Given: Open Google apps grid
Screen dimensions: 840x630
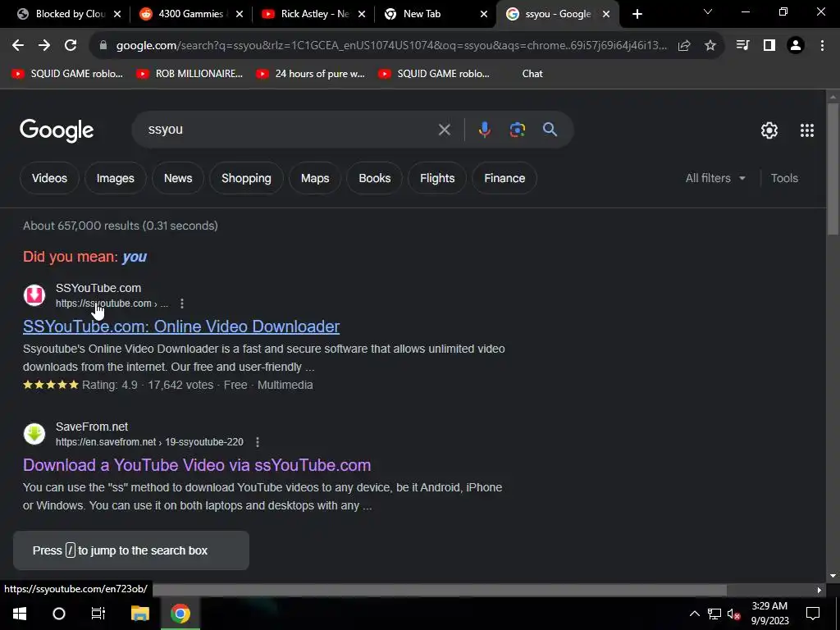Looking at the screenshot, I should pyautogui.click(x=807, y=130).
